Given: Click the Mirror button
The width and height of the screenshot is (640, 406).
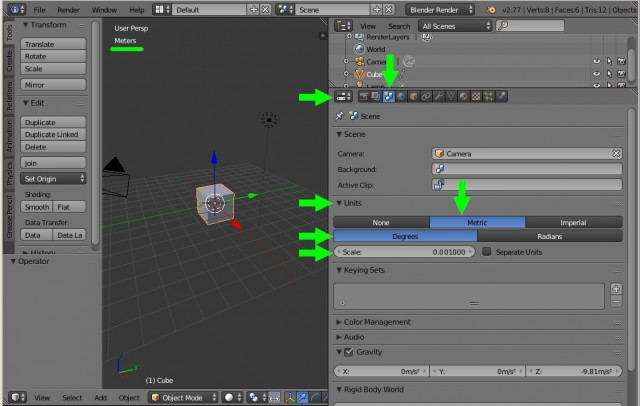Looking at the screenshot, I should tap(53, 85).
